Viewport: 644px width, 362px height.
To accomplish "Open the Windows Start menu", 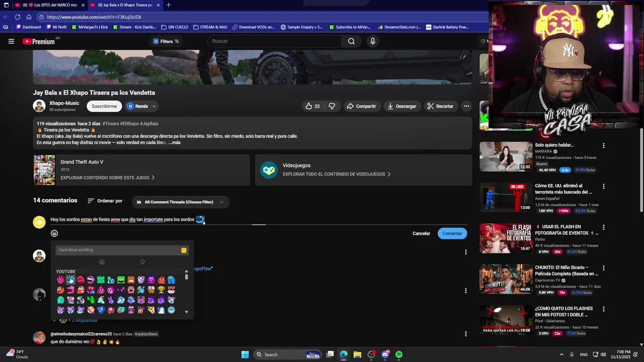I will (x=245, y=354).
